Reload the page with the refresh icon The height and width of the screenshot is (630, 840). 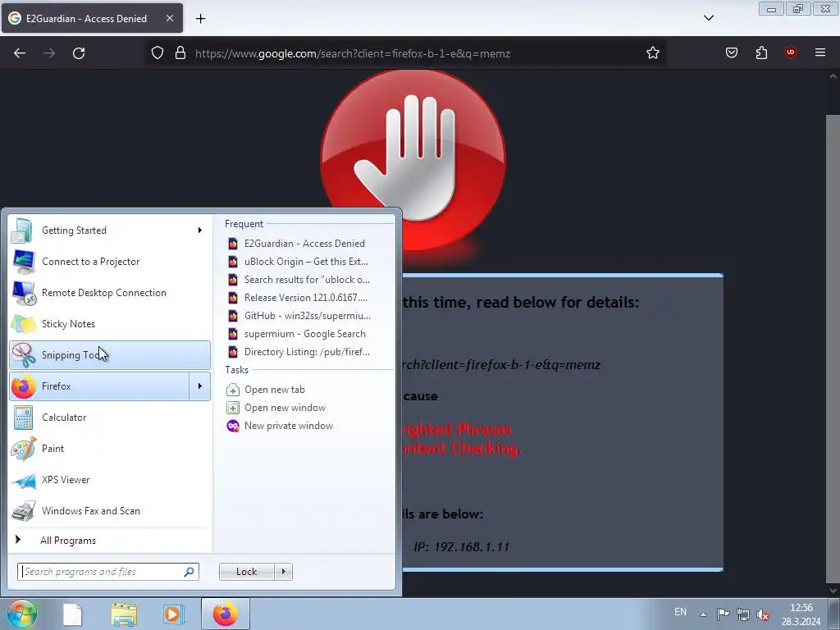[79, 53]
